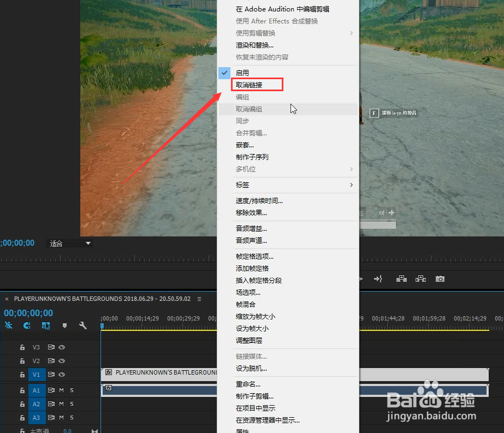504x433 pixels.
Task: Select 取消链接 from context menu
Action: (288, 85)
